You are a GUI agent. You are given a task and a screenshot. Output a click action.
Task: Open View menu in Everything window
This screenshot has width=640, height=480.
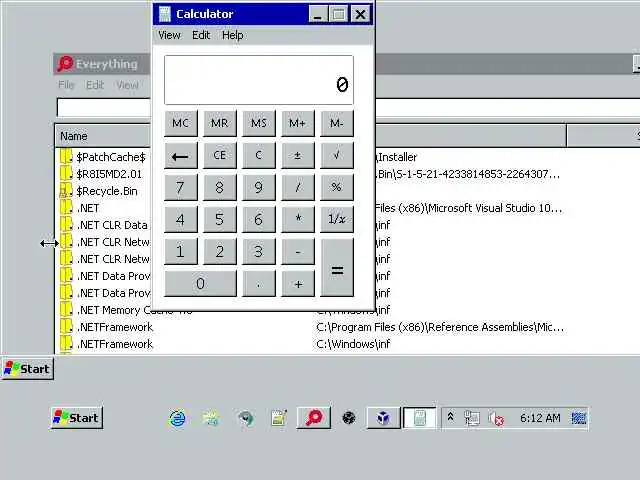tap(127, 85)
